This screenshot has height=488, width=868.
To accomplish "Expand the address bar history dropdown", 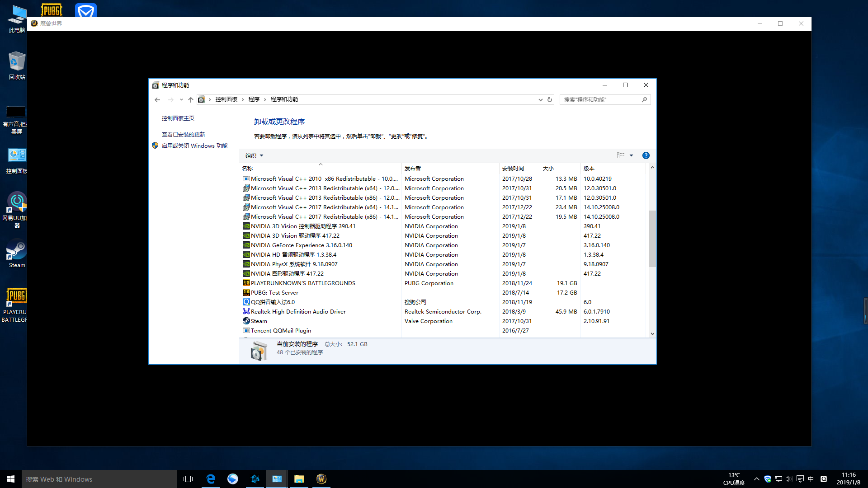I will pos(540,99).
